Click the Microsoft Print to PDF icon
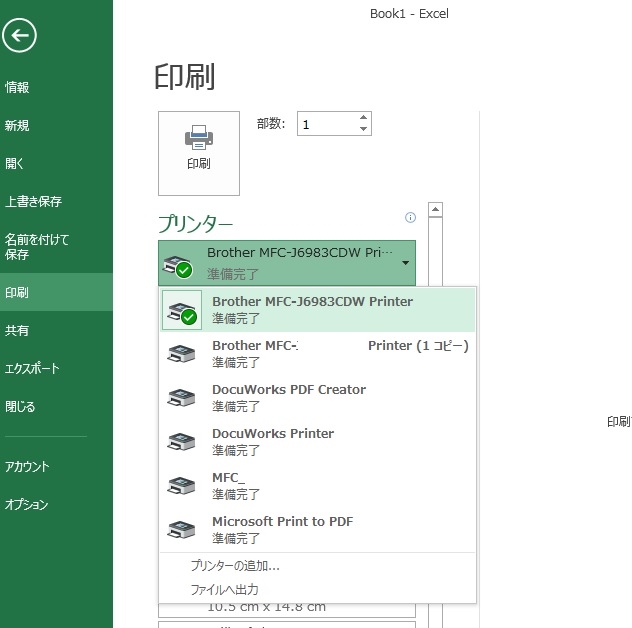Image resolution: width=632 pixels, height=628 pixels. pyautogui.click(x=181, y=530)
